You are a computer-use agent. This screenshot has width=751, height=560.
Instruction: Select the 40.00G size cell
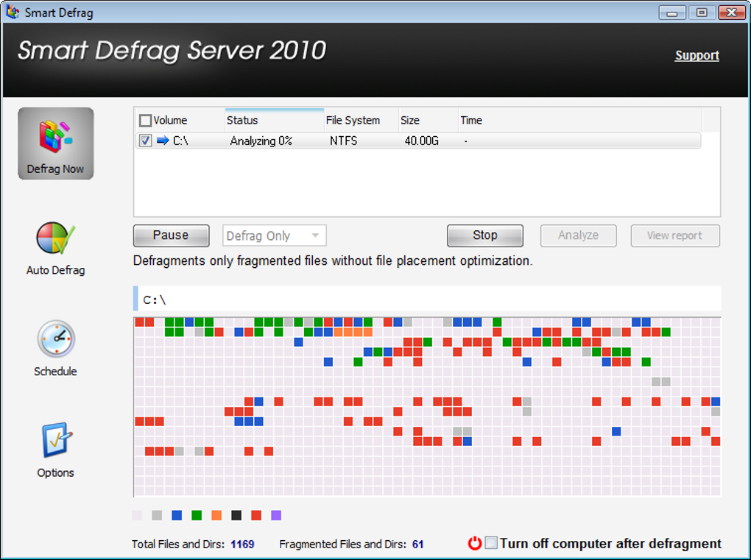coord(421,141)
